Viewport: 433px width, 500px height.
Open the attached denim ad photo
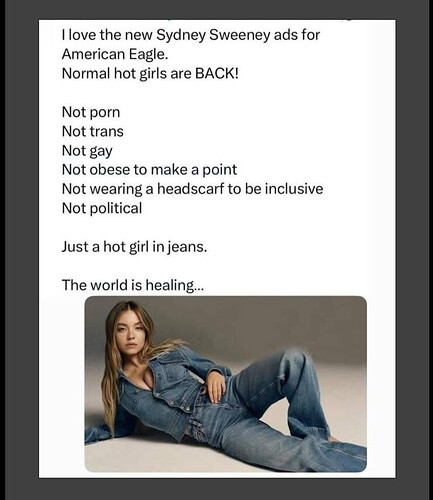pyautogui.click(x=226, y=384)
